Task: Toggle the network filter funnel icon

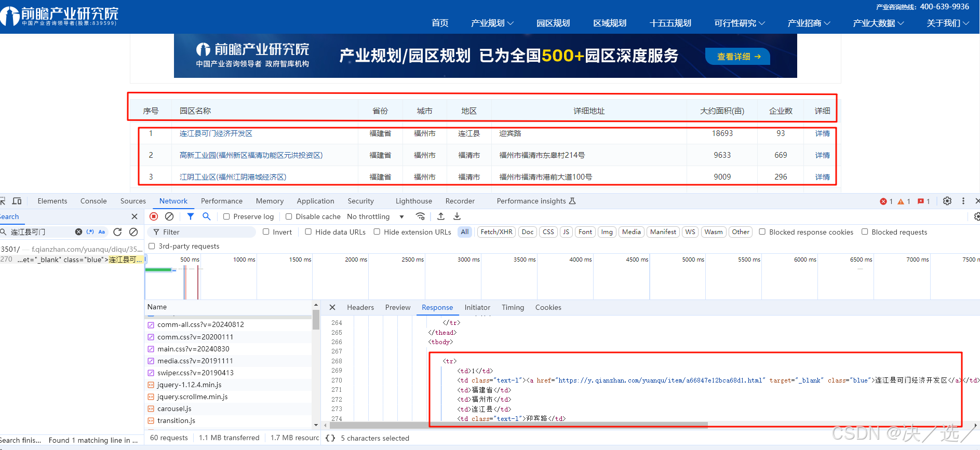Action: click(191, 216)
